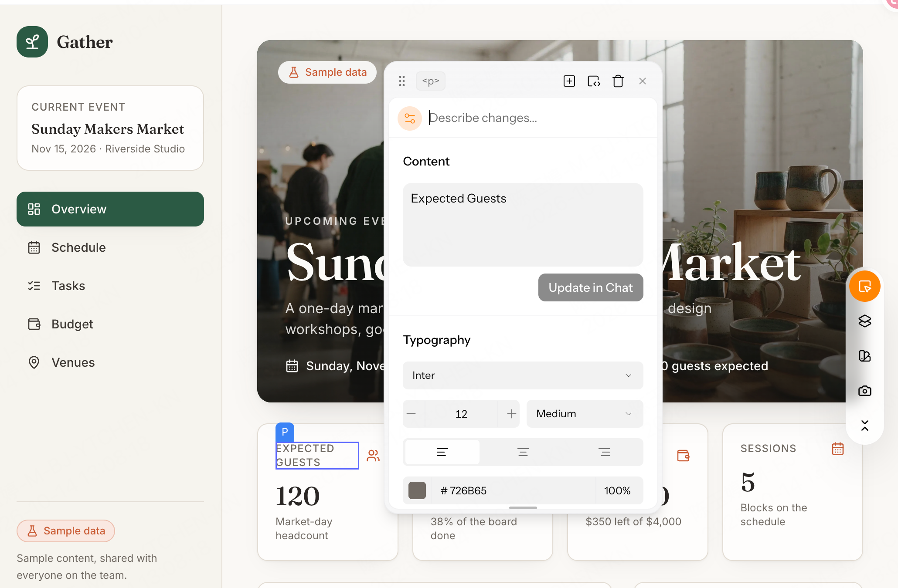
Task: Click Sample data badge on hero image
Action: [327, 72]
